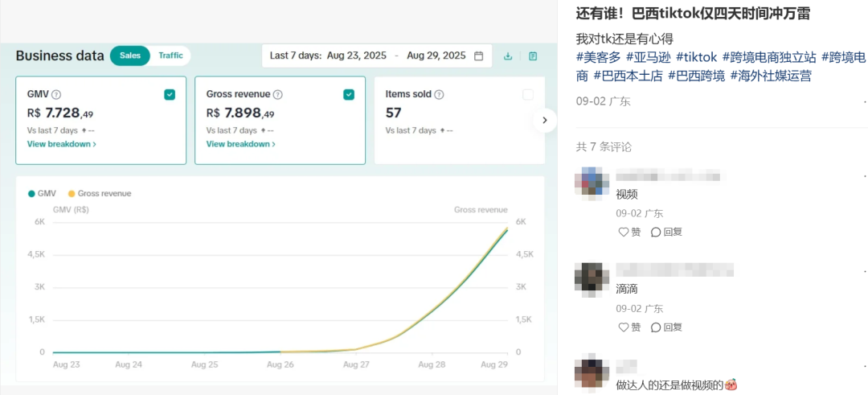Click the Items sold info question mark
Viewport: 868px width, 395px height.
440,95
